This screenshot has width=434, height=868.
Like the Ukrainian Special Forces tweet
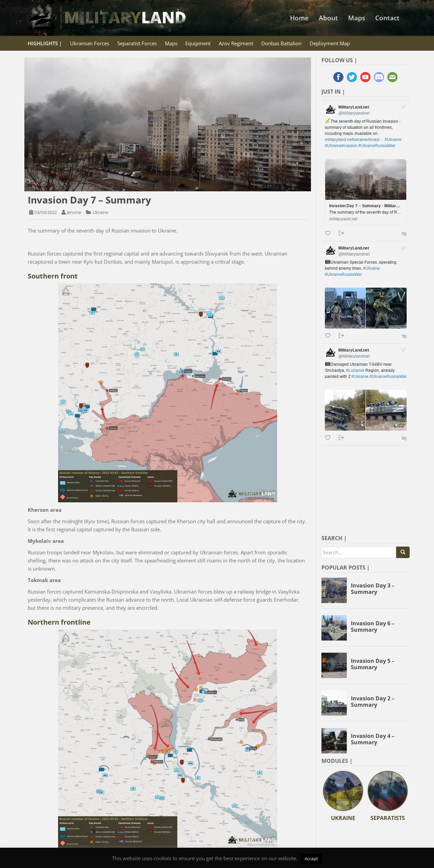click(x=328, y=336)
